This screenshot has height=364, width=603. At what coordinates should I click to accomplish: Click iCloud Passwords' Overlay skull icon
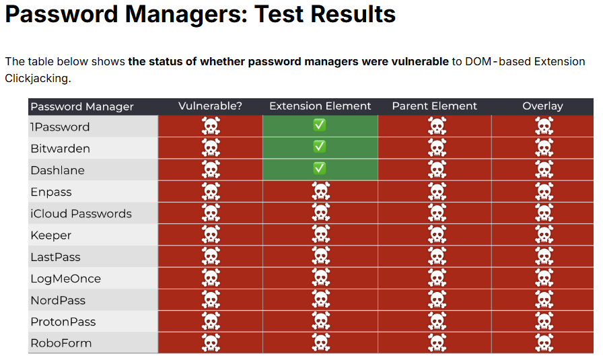(543, 213)
